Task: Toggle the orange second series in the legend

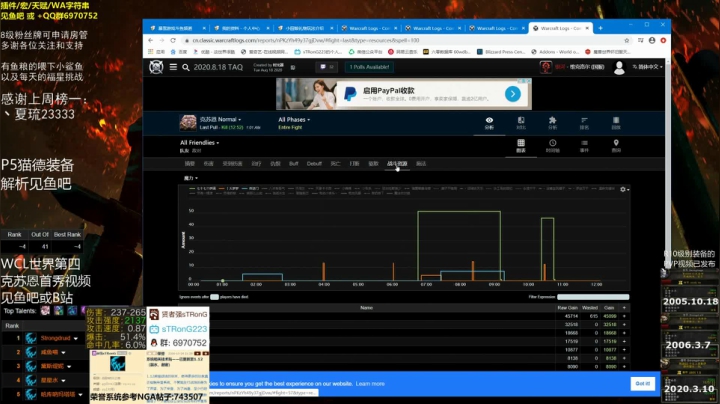Action: click(229, 188)
